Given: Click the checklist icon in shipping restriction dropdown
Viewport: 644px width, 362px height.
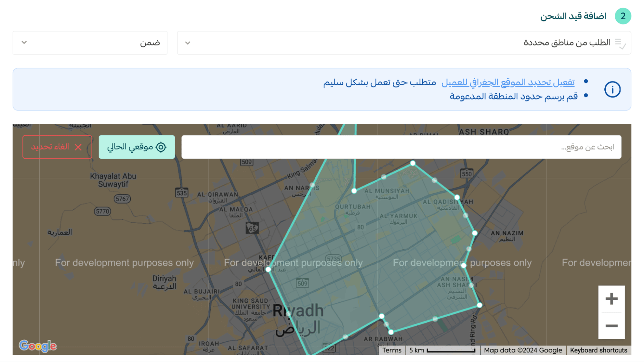Looking at the screenshot, I should coord(620,43).
